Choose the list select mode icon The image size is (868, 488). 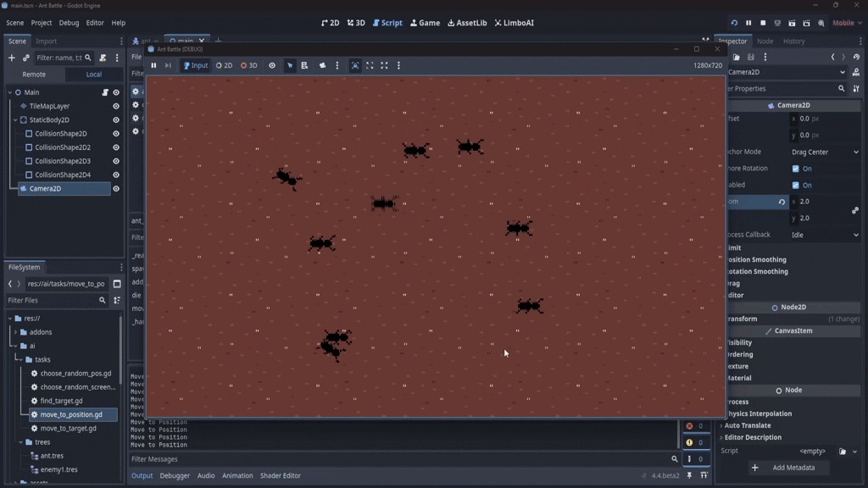click(x=304, y=65)
